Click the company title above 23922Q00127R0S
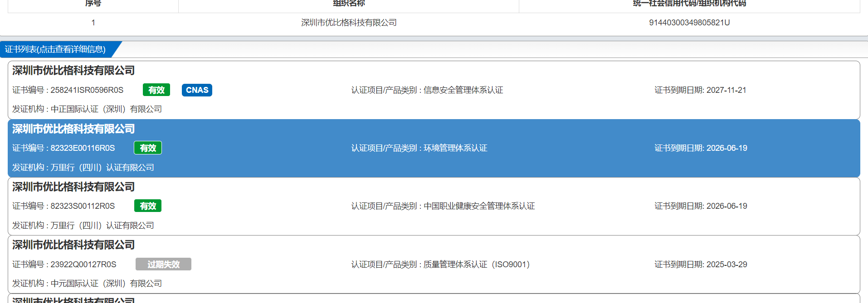The height and width of the screenshot is (303, 868). tap(73, 245)
